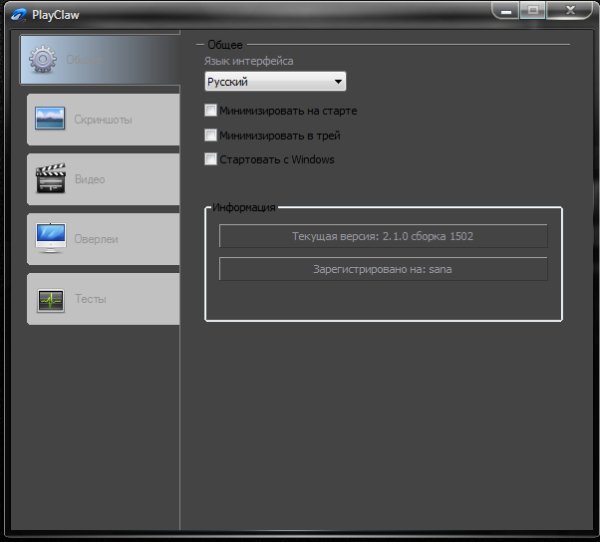Image resolution: width=600 pixels, height=542 pixels.
Task: Click the Язык интерфейса label
Action: (249, 61)
